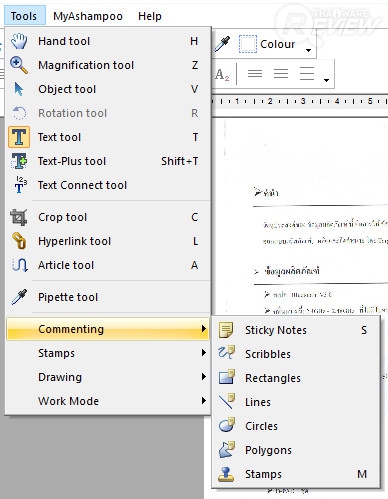
Task: Choose Object tool menu entry
Action: tap(108, 89)
